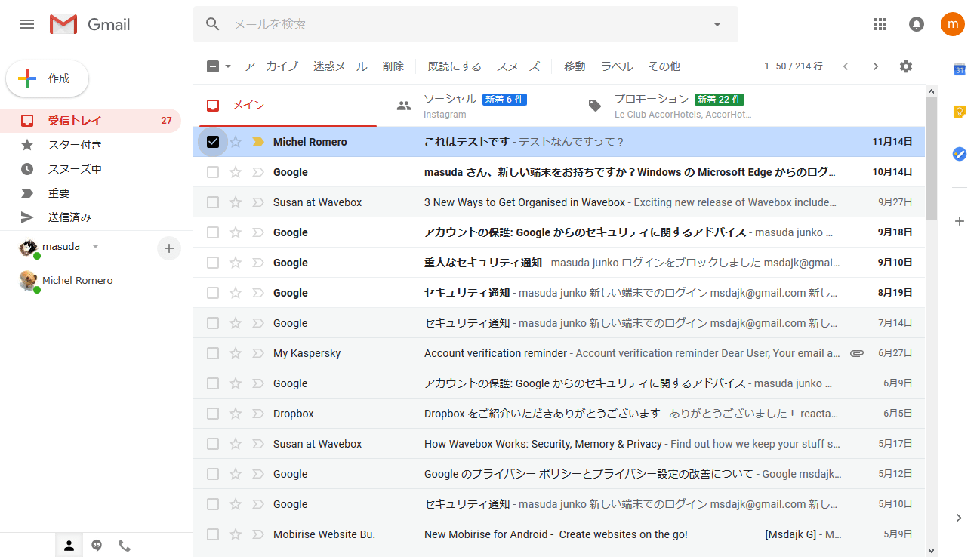Tick the Mobirise Website Bu. checkbox
Viewport: 980px width, 557px height.
pyautogui.click(x=213, y=534)
